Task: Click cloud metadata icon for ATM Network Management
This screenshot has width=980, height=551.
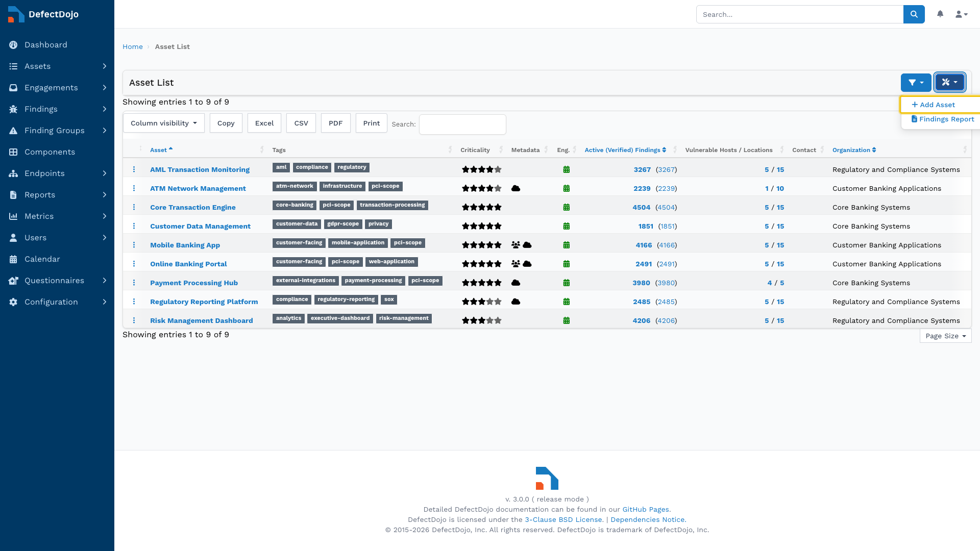Action: (x=516, y=188)
